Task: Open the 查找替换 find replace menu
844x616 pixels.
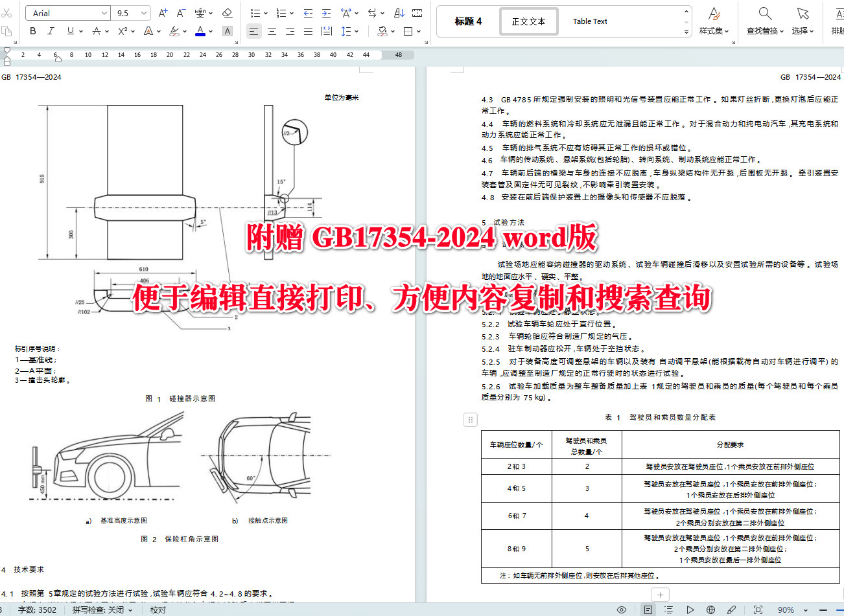Action: pos(765,21)
